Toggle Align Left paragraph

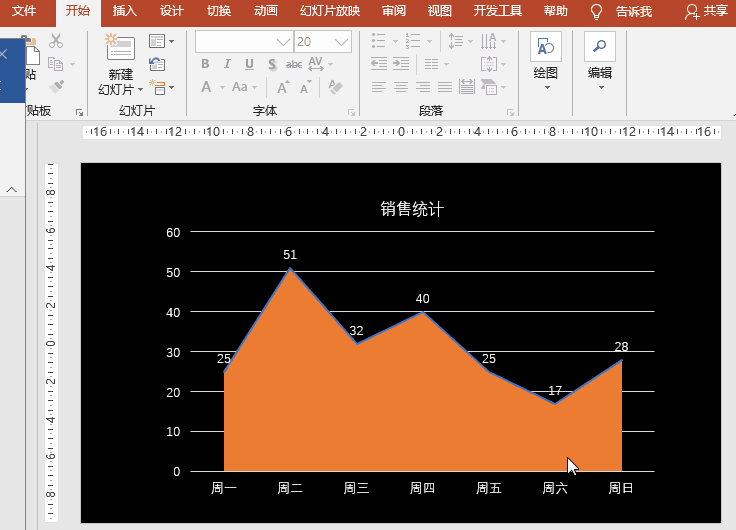click(379, 87)
